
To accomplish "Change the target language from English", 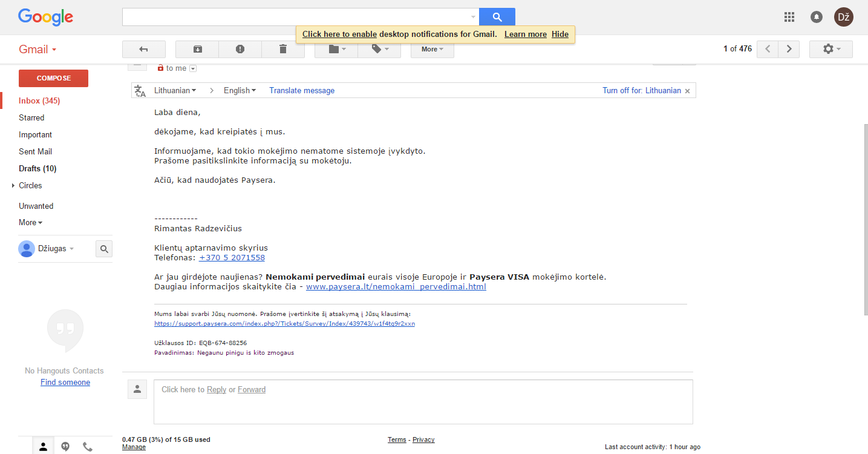I will tap(240, 91).
